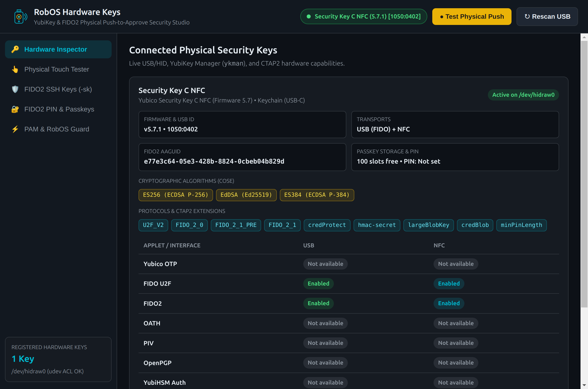Click the minPinLength extension tag
The height and width of the screenshot is (389, 588).
521,225
